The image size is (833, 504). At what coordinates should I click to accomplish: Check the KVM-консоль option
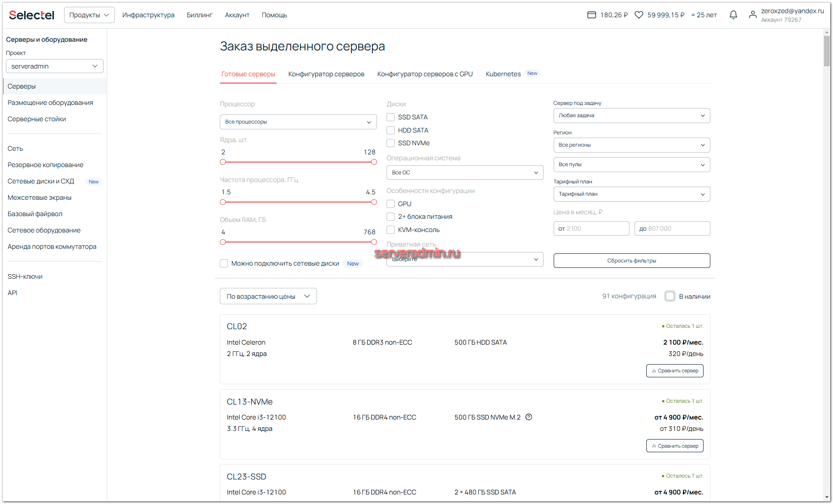(x=391, y=230)
